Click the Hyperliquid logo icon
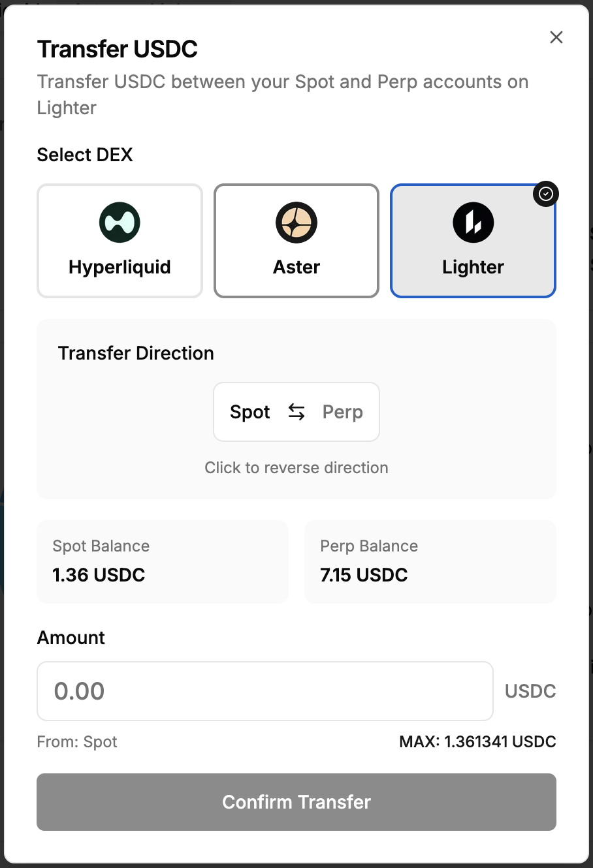Screen dimensions: 593x868 [120, 223]
